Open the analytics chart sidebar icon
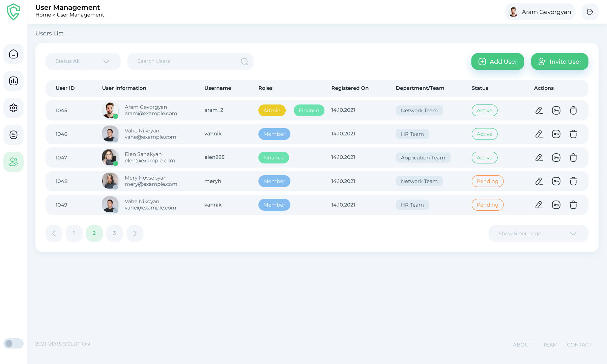The width and height of the screenshot is (607, 364). coord(13,81)
